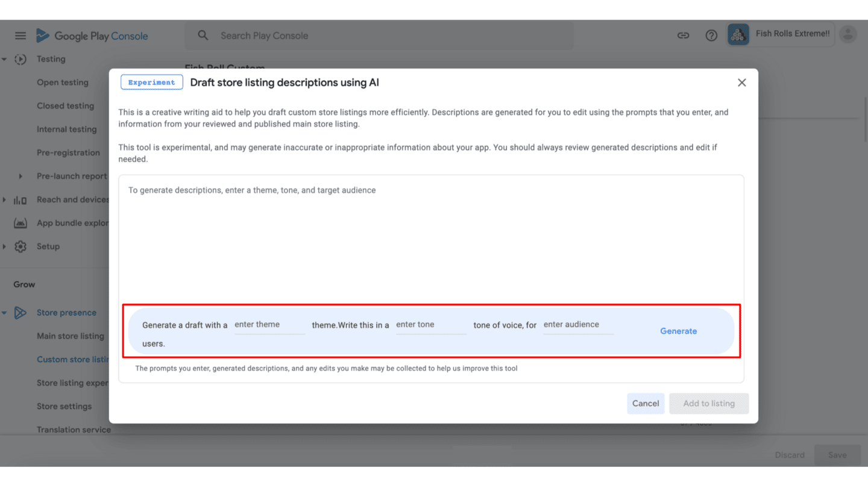This screenshot has height=488, width=868.
Task: Open the Internal testing page
Action: pyautogui.click(x=67, y=130)
